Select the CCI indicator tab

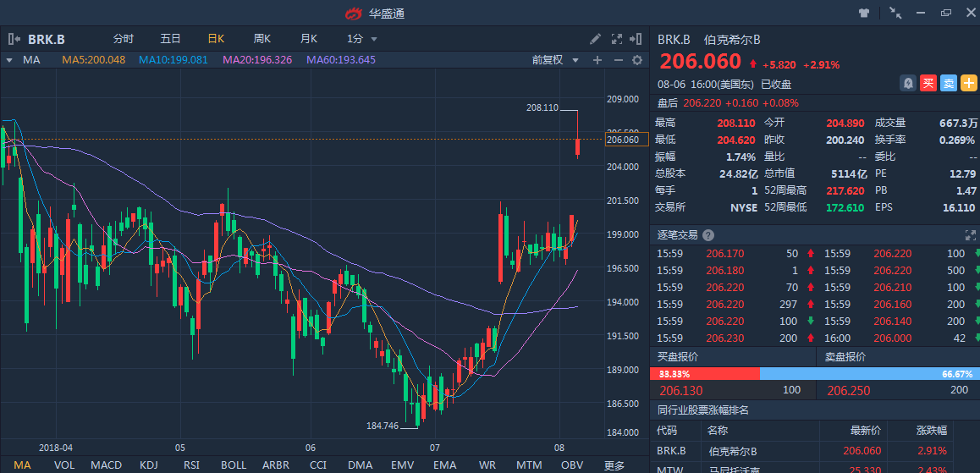(x=318, y=465)
